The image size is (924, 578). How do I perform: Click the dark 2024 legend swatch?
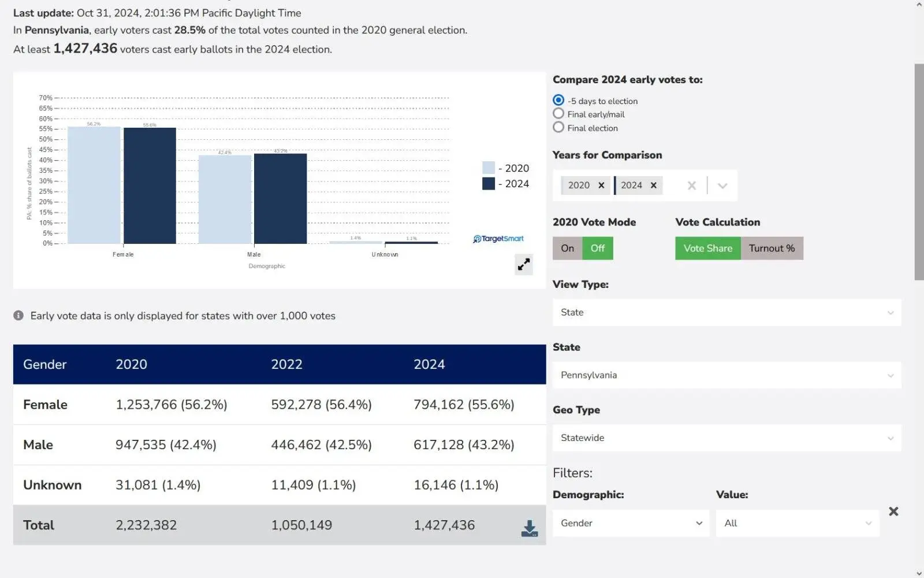click(x=489, y=184)
